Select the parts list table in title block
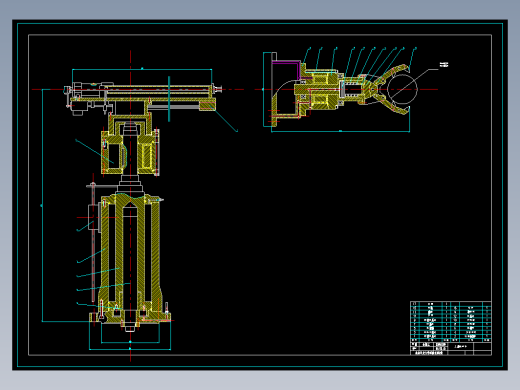Viewport: 520px width, 390px height. click(451, 322)
